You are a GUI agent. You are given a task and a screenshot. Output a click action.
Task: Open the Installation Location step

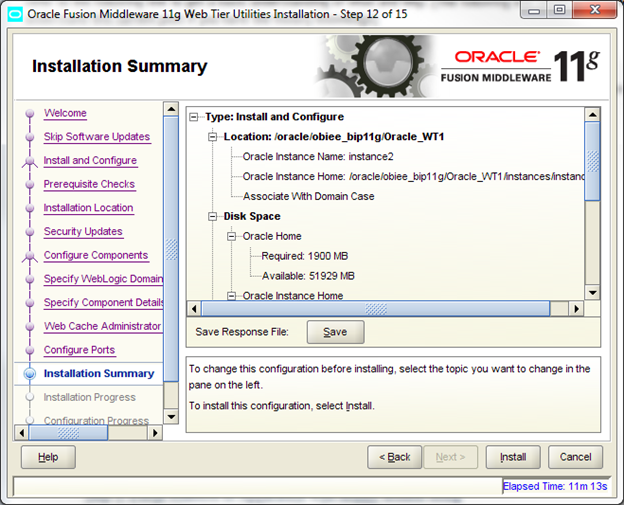(x=88, y=208)
